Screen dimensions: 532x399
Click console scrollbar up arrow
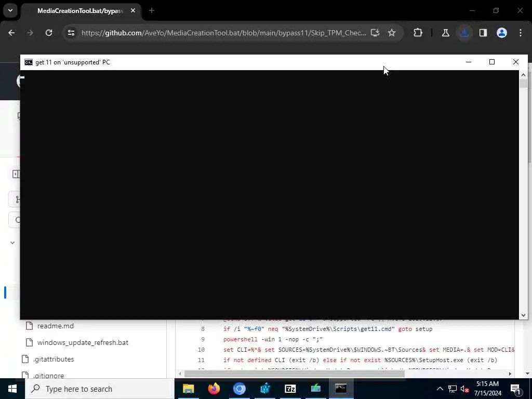pos(523,75)
